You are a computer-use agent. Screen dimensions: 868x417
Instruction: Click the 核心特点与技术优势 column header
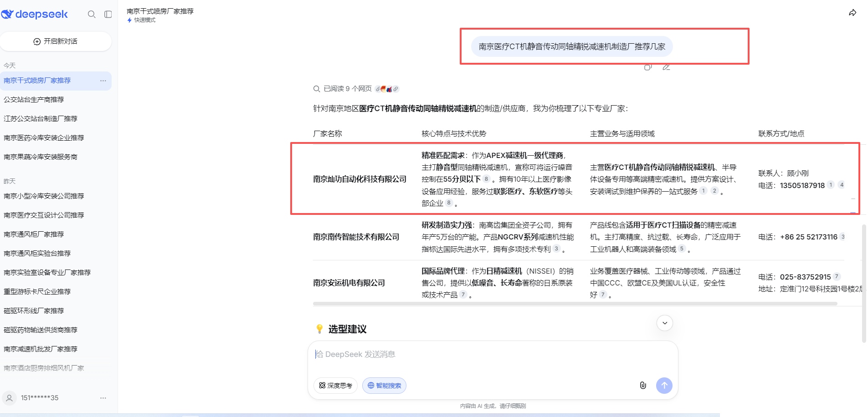point(454,133)
